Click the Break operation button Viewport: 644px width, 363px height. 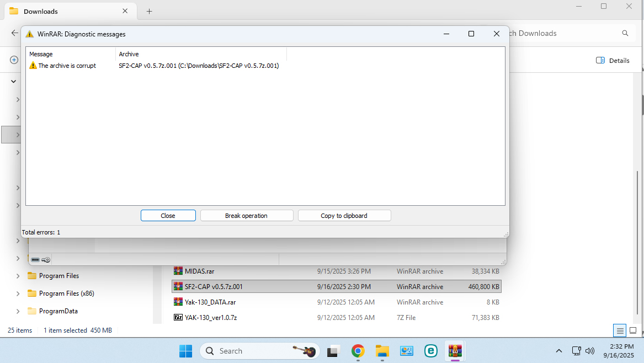pyautogui.click(x=247, y=216)
